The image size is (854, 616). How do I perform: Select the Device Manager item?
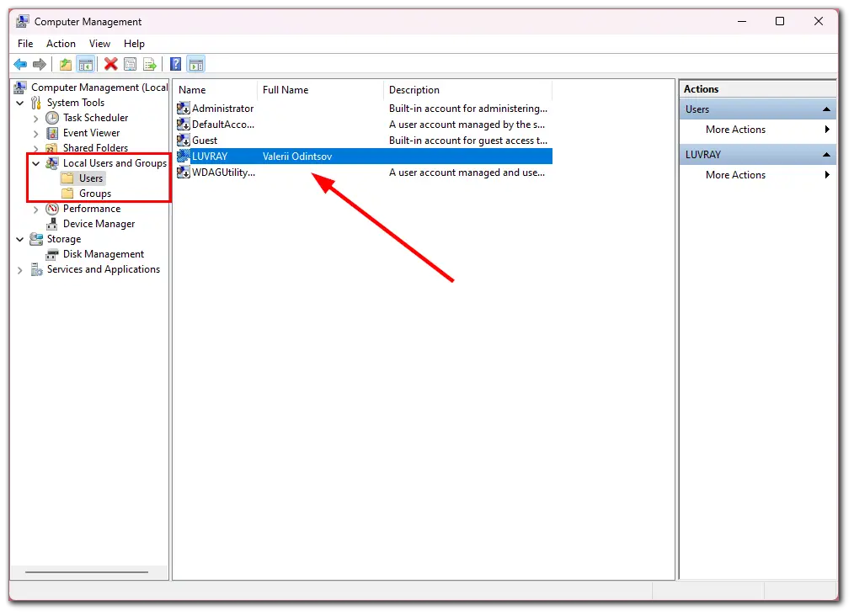click(99, 224)
